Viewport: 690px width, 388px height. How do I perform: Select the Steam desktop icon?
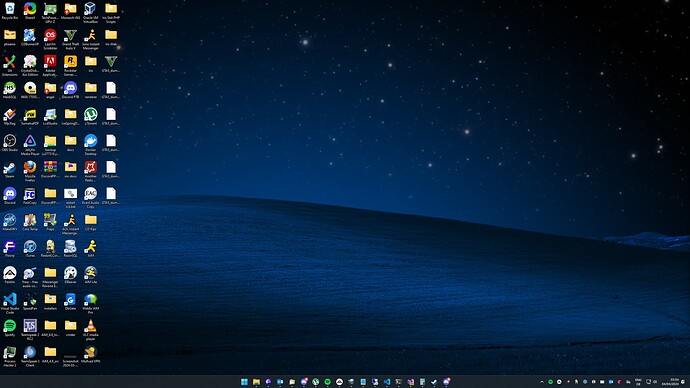click(x=10, y=169)
